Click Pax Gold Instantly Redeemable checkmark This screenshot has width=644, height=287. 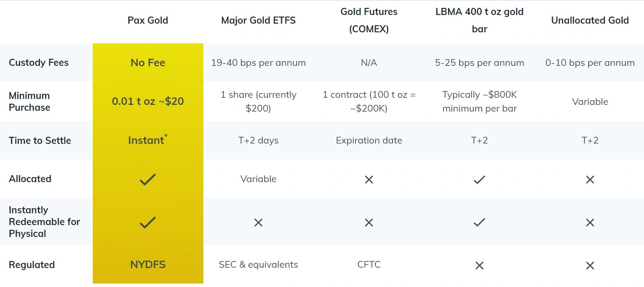[148, 222]
